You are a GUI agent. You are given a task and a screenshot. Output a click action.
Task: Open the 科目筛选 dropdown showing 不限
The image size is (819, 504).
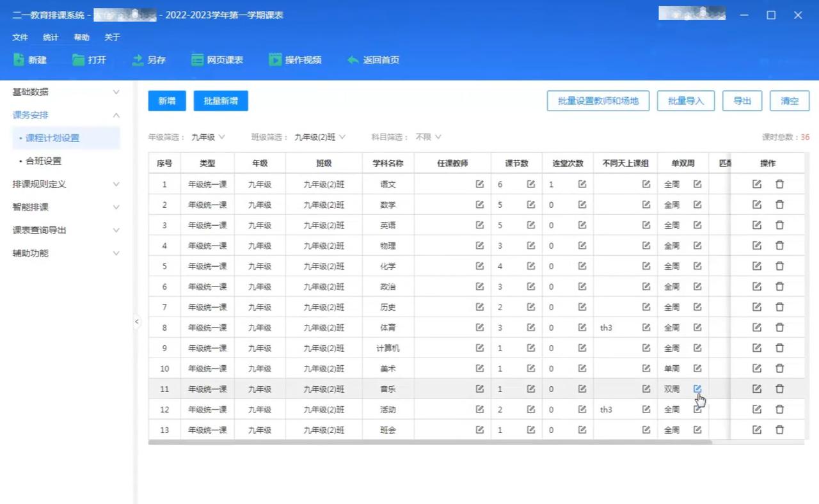[428, 137]
